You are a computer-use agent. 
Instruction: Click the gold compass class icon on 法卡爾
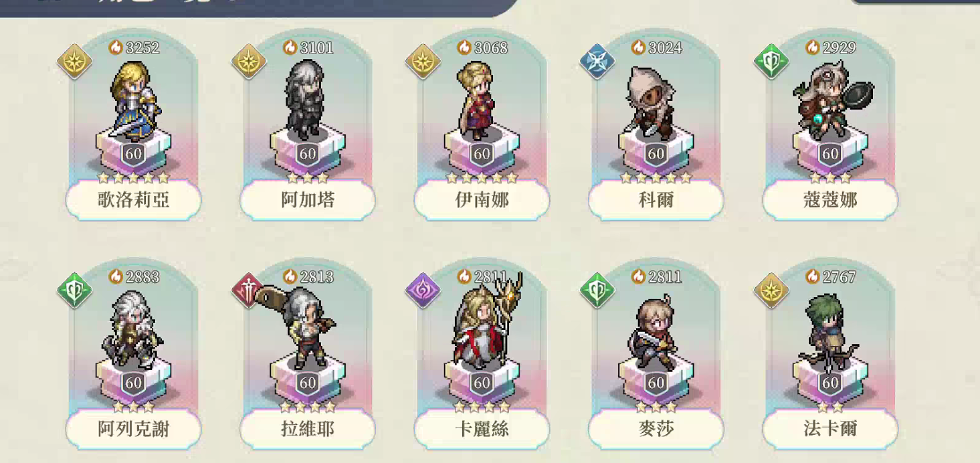pos(771,290)
